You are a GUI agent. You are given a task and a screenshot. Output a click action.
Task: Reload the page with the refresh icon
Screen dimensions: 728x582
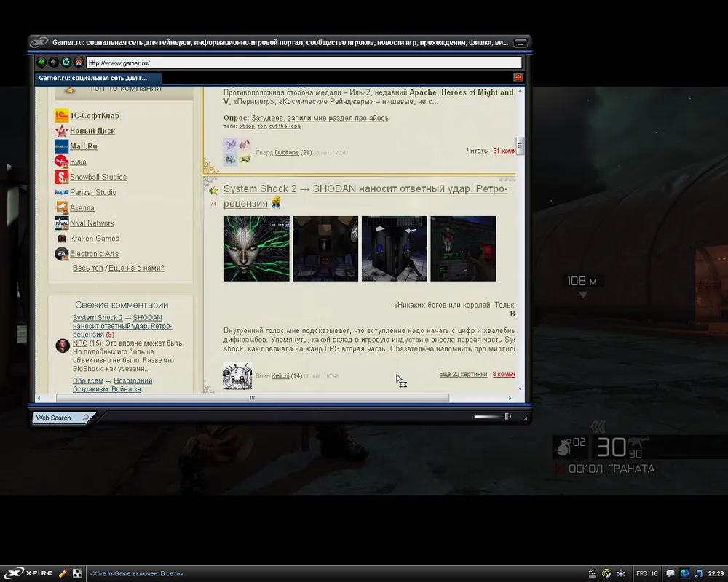tap(66, 63)
